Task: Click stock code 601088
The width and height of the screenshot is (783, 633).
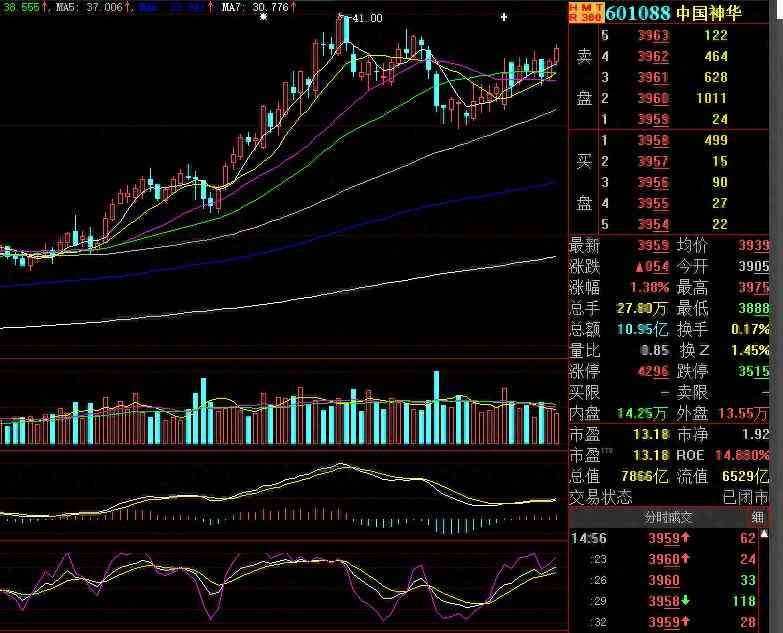Action: click(x=639, y=13)
